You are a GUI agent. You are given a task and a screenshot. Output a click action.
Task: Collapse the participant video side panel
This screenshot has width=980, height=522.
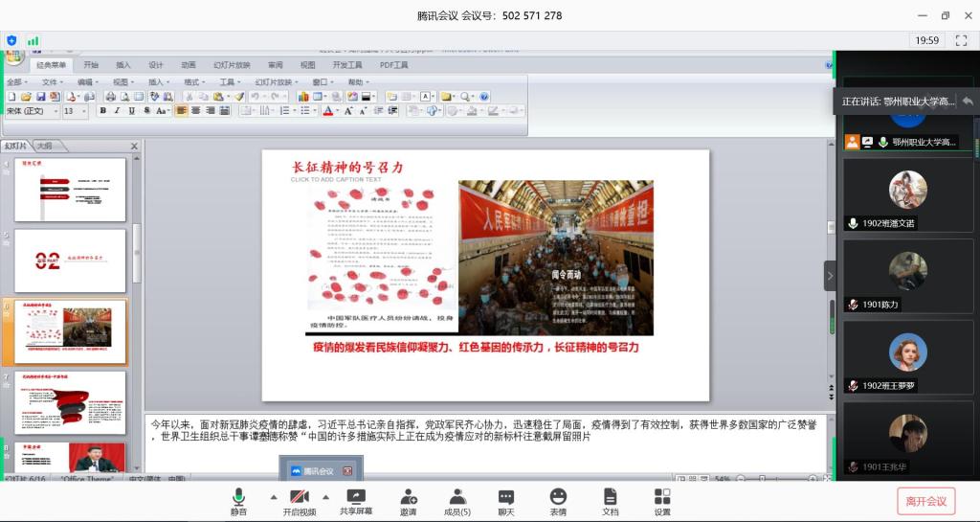[830, 276]
